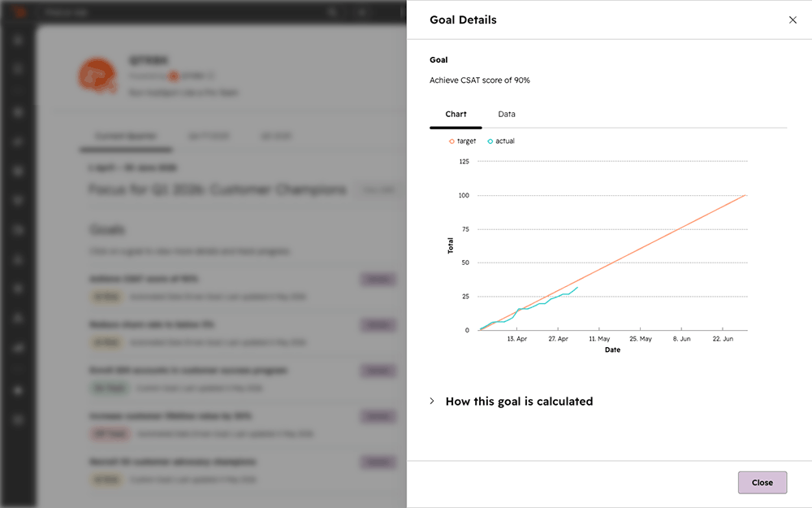
Task: Click the orange target legend marker circle
Action: (451, 141)
